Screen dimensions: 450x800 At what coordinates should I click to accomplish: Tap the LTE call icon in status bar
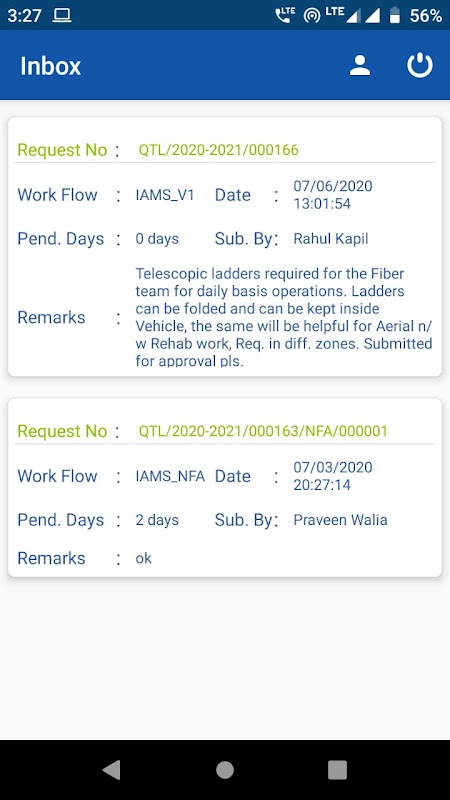coord(285,15)
